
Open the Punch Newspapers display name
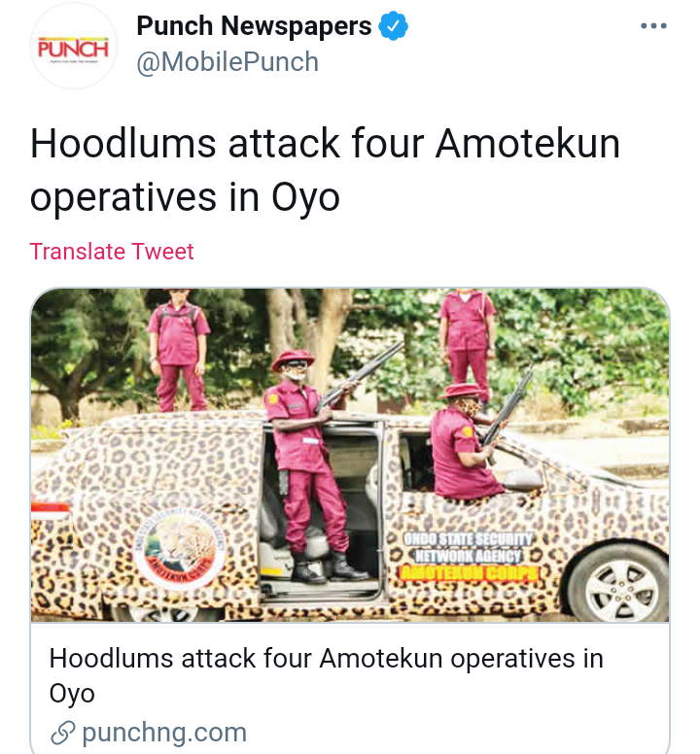point(254,26)
